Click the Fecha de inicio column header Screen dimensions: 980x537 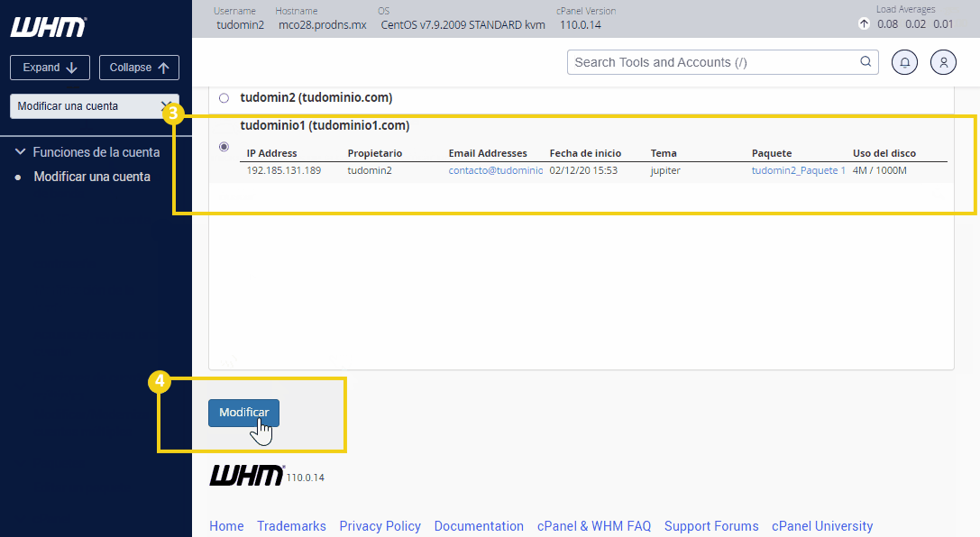coord(585,153)
